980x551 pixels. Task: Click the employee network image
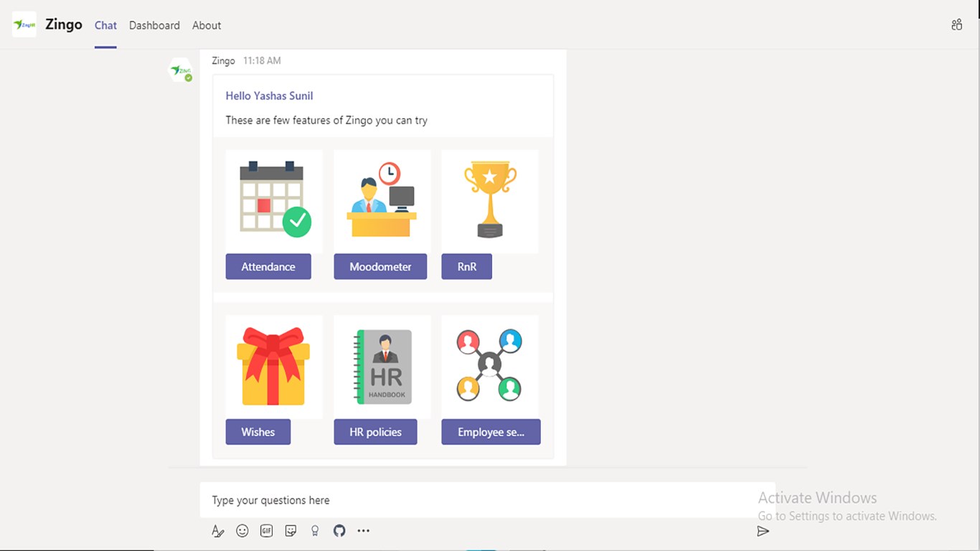[490, 367]
